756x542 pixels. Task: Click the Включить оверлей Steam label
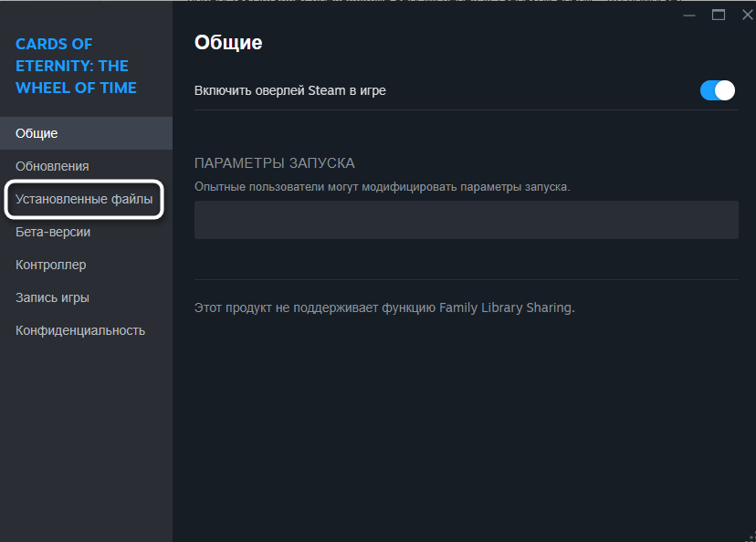[289, 90]
